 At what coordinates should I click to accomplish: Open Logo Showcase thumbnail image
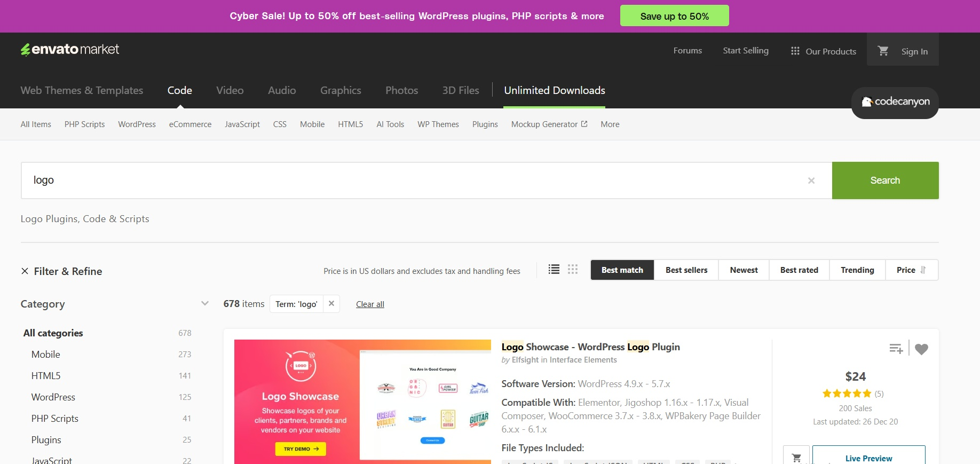[x=362, y=402]
